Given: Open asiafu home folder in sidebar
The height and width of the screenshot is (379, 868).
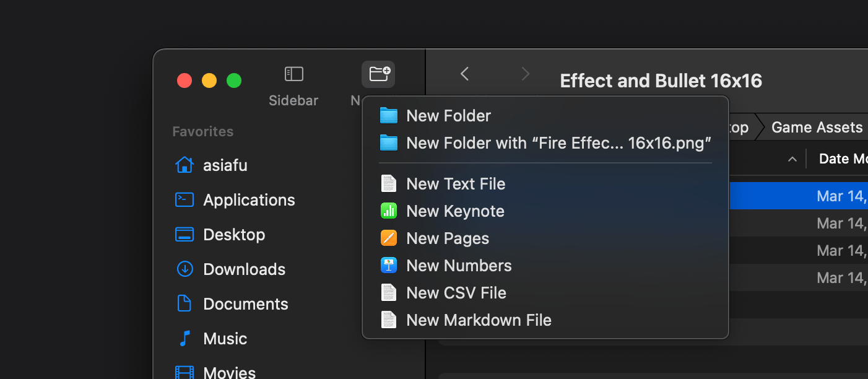Looking at the screenshot, I should click(225, 165).
